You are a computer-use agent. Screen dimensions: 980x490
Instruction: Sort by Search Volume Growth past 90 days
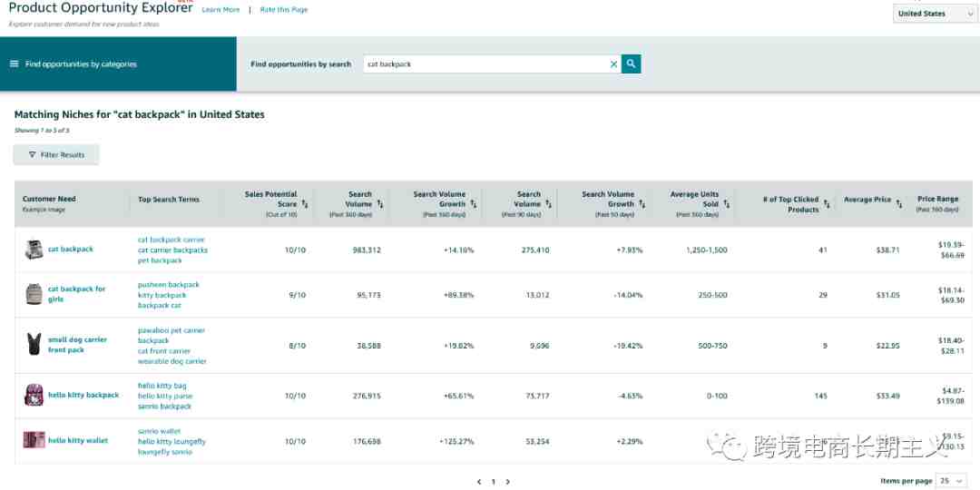[642, 204]
